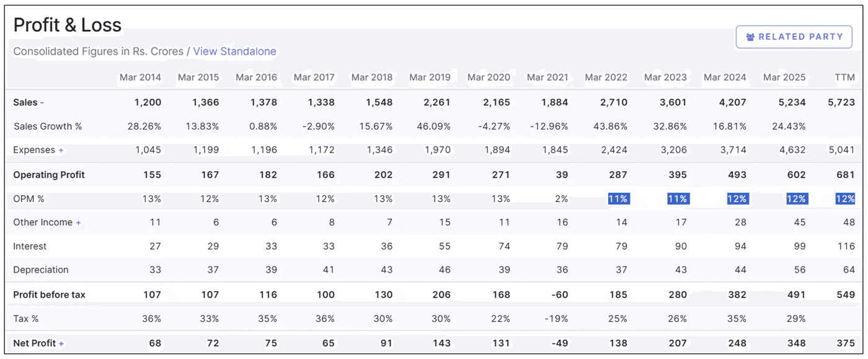Click the people icon on Related Party button
This screenshot has width=868, height=359.
(x=750, y=37)
